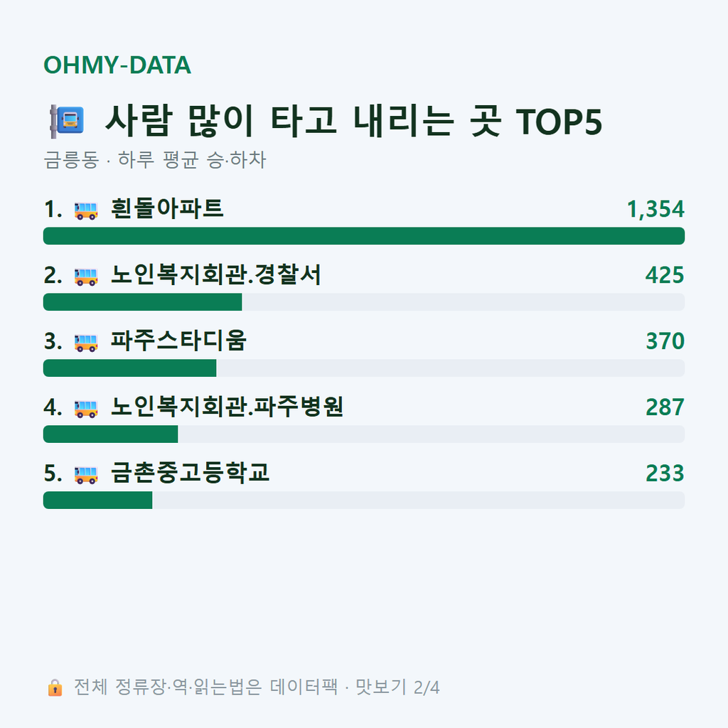Screen dimensions: 728x728
Task: Click the bus icon beside 노인복지회관.파주병원
Action: (x=86, y=409)
